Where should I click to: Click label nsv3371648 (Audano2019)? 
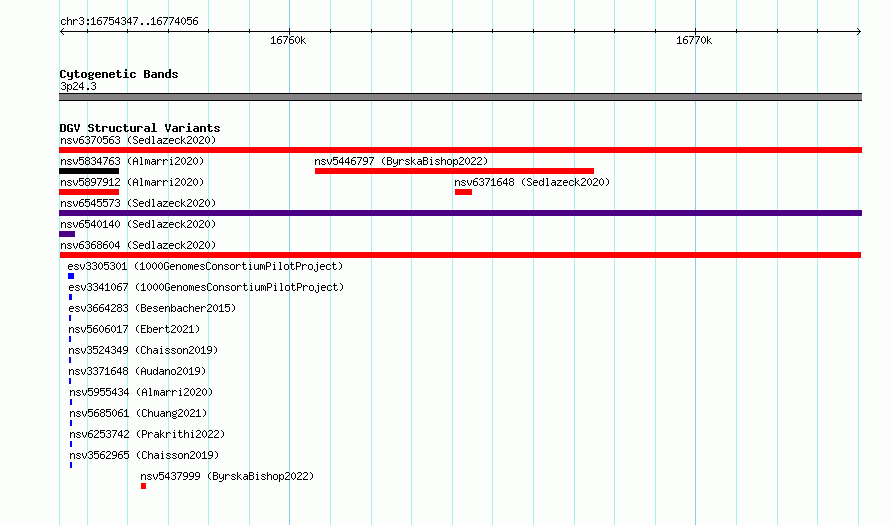[137, 371]
